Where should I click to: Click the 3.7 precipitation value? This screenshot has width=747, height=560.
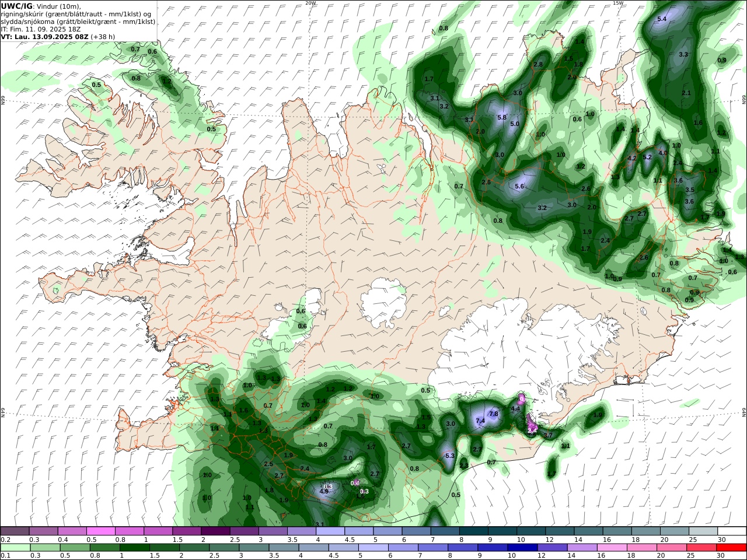pos(548,436)
